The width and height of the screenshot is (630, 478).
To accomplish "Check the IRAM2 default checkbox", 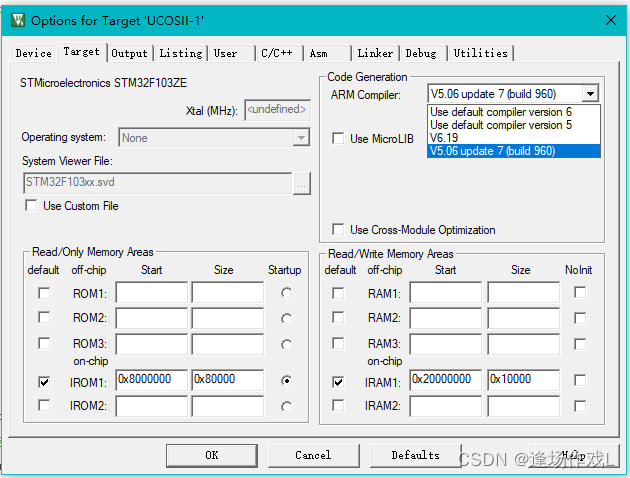I will [x=338, y=405].
